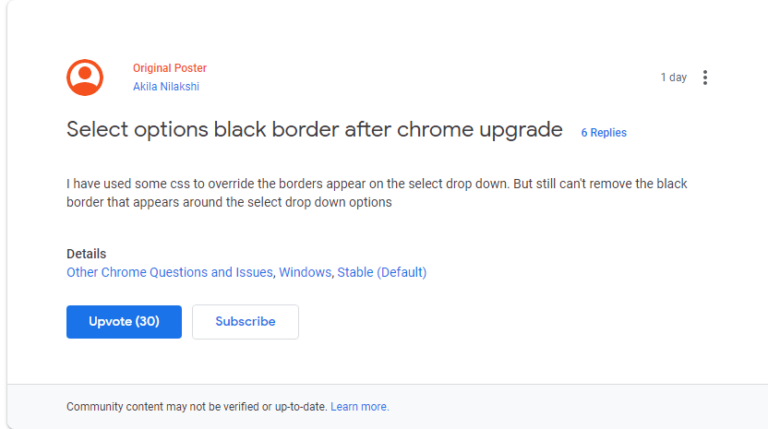This screenshot has width=768, height=429.
Task: Click the word "Default" in the details line
Action: (x=400, y=272)
